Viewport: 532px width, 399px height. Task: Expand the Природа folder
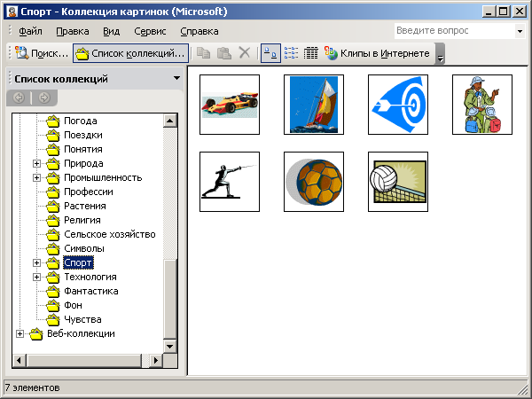pyautogui.click(x=36, y=163)
